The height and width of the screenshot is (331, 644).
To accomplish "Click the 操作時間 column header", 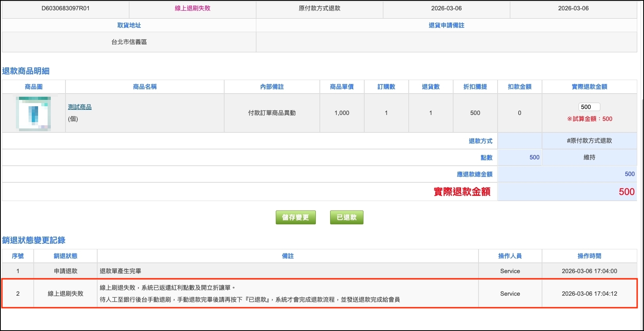I will tap(589, 256).
